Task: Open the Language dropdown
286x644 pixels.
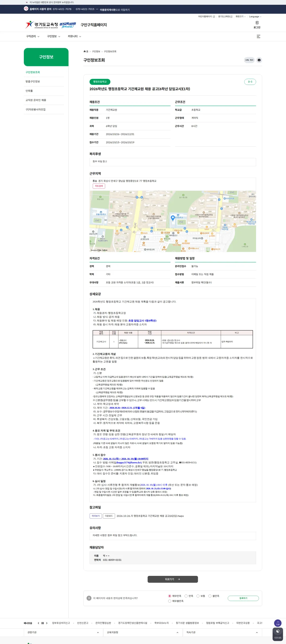Action: (255, 17)
